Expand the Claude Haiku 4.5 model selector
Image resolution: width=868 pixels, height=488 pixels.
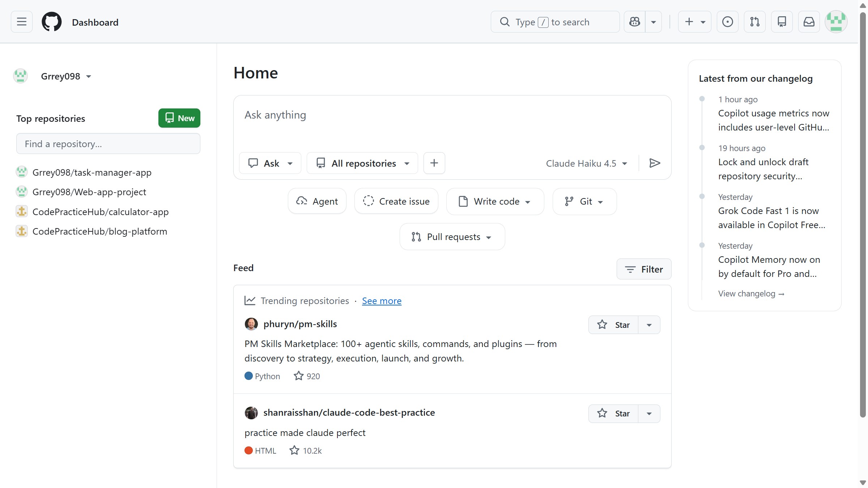[x=587, y=163]
